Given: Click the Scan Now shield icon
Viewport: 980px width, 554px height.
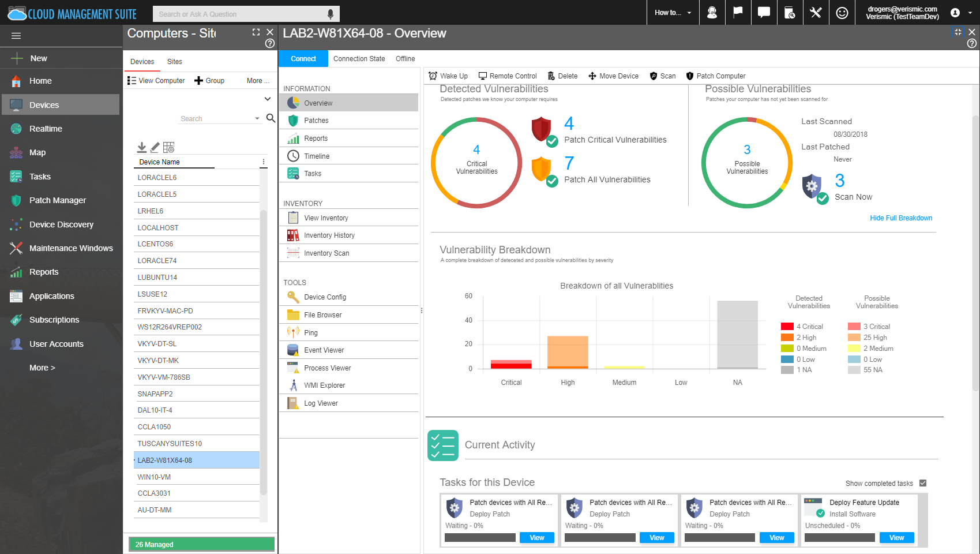Looking at the screenshot, I should click(x=815, y=189).
